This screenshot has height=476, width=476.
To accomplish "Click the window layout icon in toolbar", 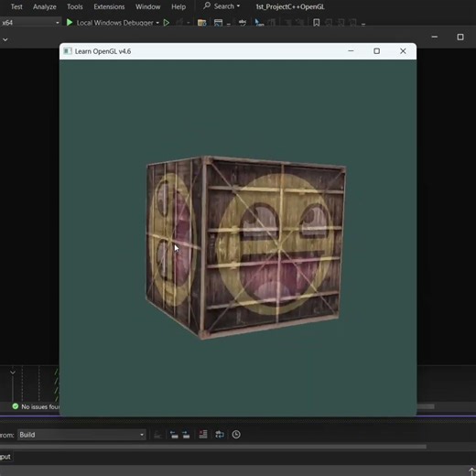I will pyautogui.click(x=218, y=23).
